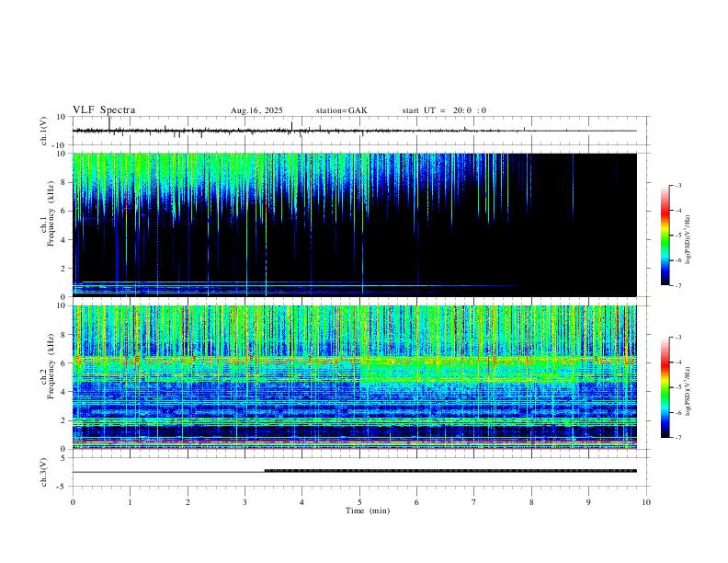Click the '7' tick on the time axis
Image resolution: width=728 pixels, height=563 pixels.
pos(474,502)
